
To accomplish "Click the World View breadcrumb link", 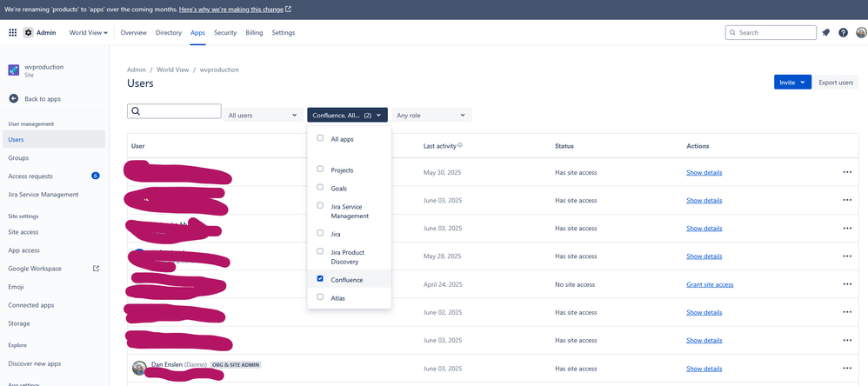I will pyautogui.click(x=173, y=70).
